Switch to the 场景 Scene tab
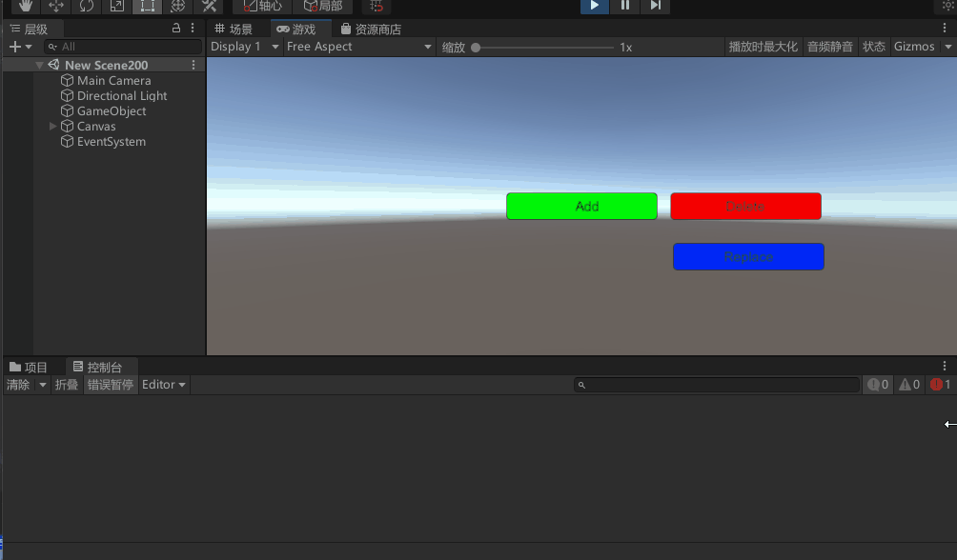The width and height of the screenshot is (957, 560). coord(234,29)
